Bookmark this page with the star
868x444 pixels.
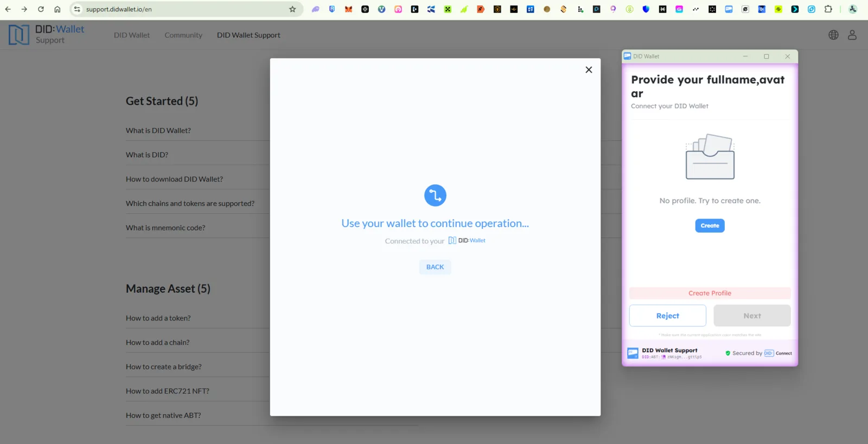[x=292, y=9]
